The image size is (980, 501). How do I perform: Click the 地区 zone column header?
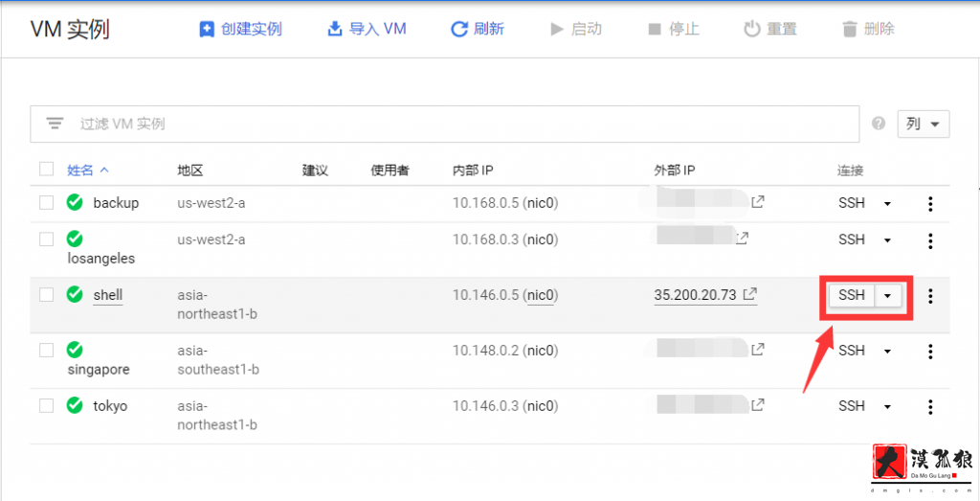pos(190,171)
